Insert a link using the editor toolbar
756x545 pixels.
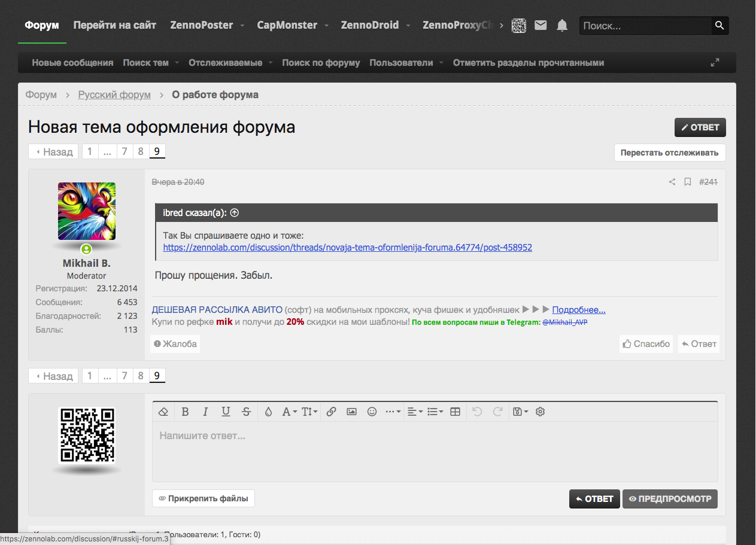tap(331, 412)
